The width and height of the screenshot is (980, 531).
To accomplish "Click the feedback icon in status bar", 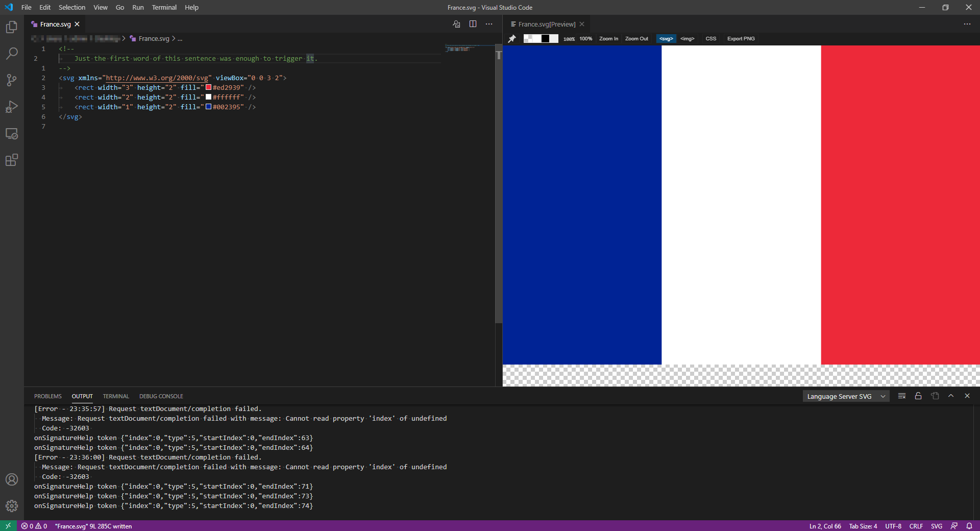I will pos(954,526).
